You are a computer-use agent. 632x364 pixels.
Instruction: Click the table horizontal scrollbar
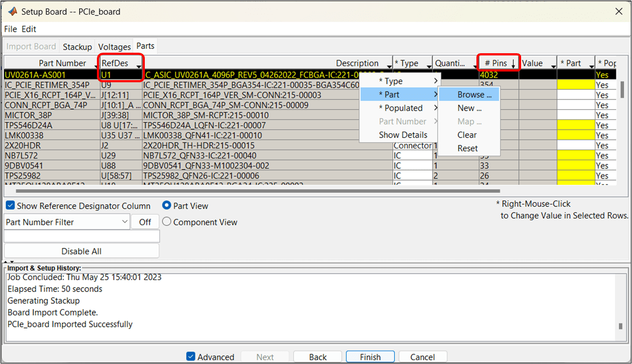(x=258, y=191)
